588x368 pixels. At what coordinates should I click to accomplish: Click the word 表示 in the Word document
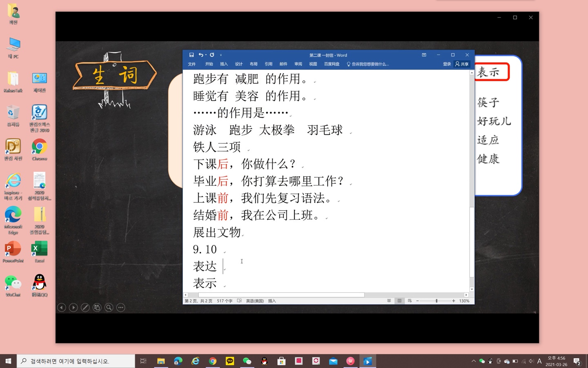[x=205, y=283]
